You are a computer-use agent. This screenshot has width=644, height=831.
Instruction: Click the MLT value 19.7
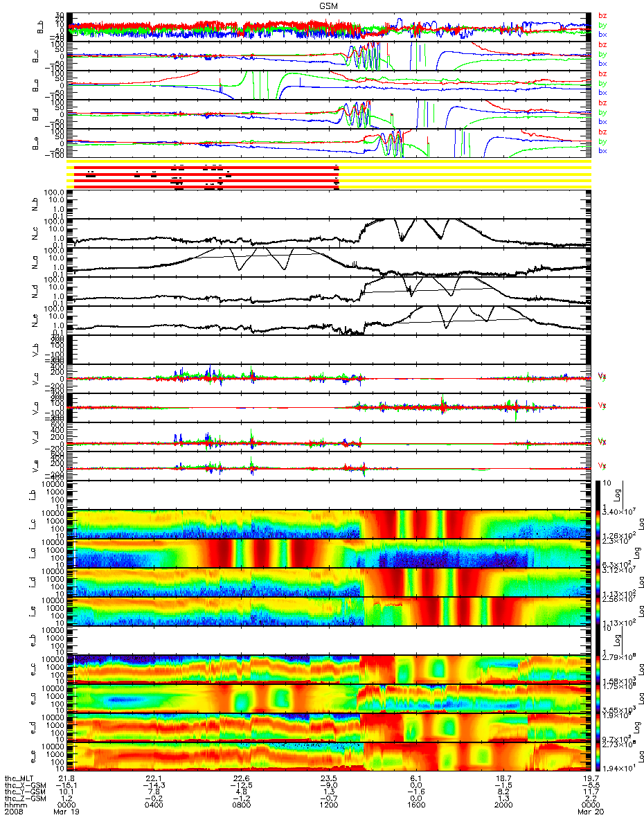tap(591, 778)
